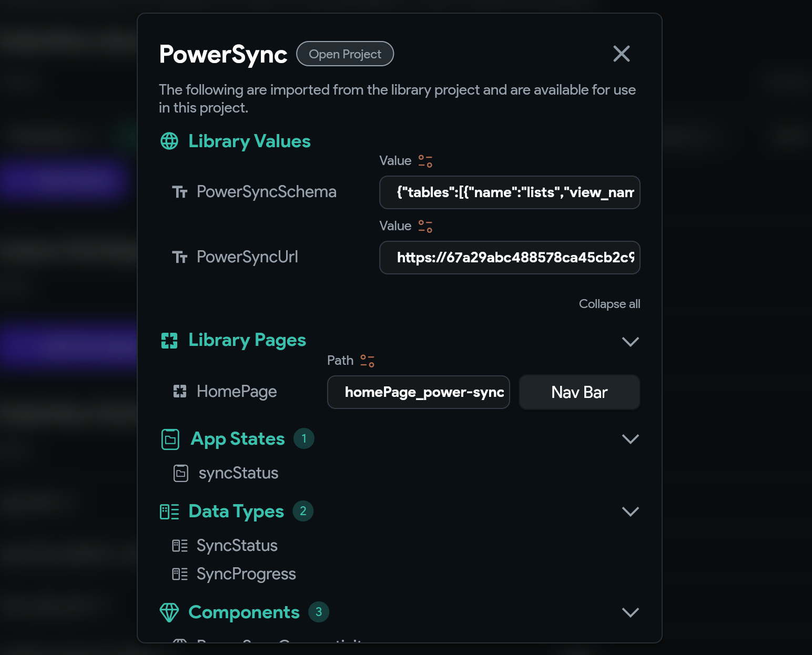Click the SyncProgress data type icon

coord(180,574)
